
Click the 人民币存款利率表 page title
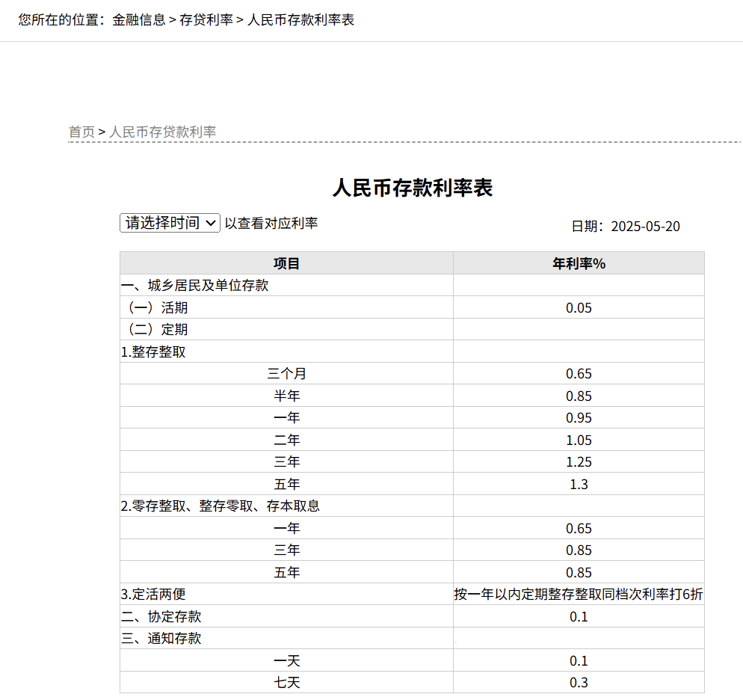(413, 188)
